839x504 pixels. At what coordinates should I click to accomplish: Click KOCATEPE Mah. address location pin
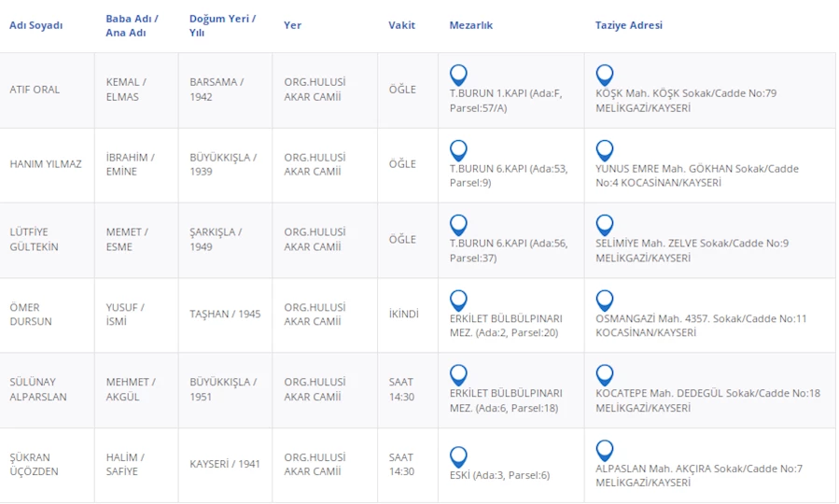[x=605, y=375]
